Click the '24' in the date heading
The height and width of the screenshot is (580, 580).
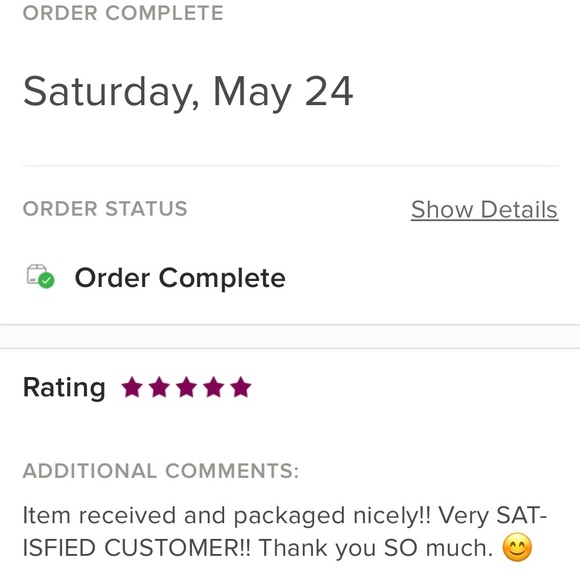[x=329, y=91]
